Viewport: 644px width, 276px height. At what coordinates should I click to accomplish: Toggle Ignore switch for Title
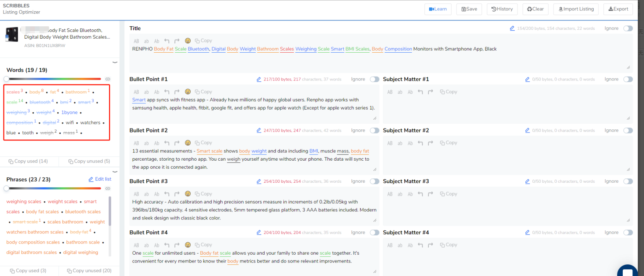pyautogui.click(x=628, y=28)
